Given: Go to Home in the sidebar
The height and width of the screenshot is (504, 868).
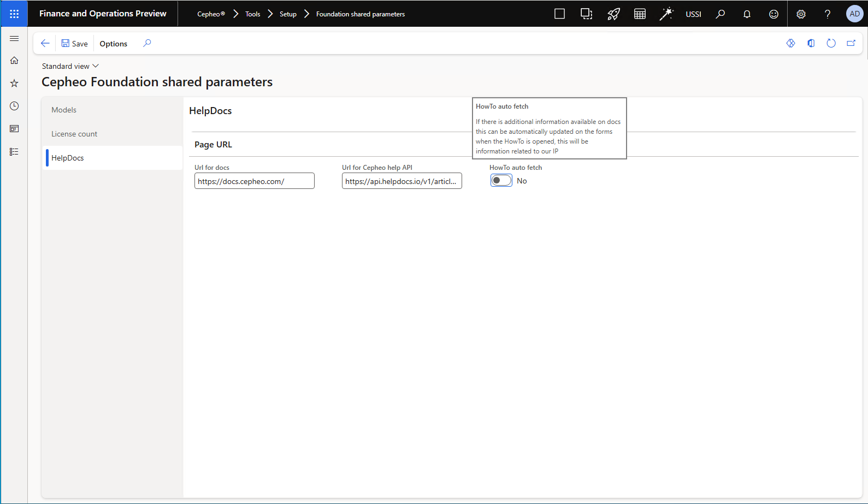Looking at the screenshot, I should [x=14, y=61].
